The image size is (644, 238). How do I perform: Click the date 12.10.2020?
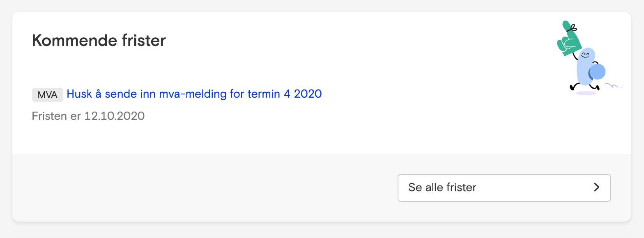115,116
